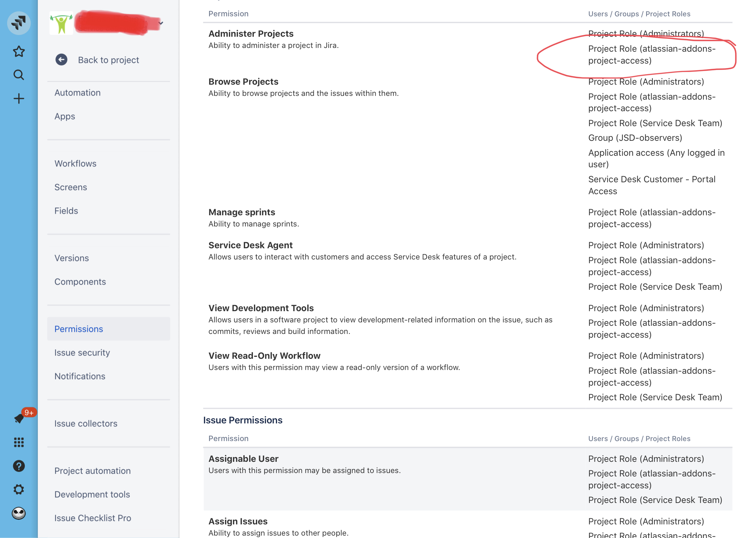Click the plus create icon
The height and width of the screenshot is (538, 756).
(x=19, y=99)
